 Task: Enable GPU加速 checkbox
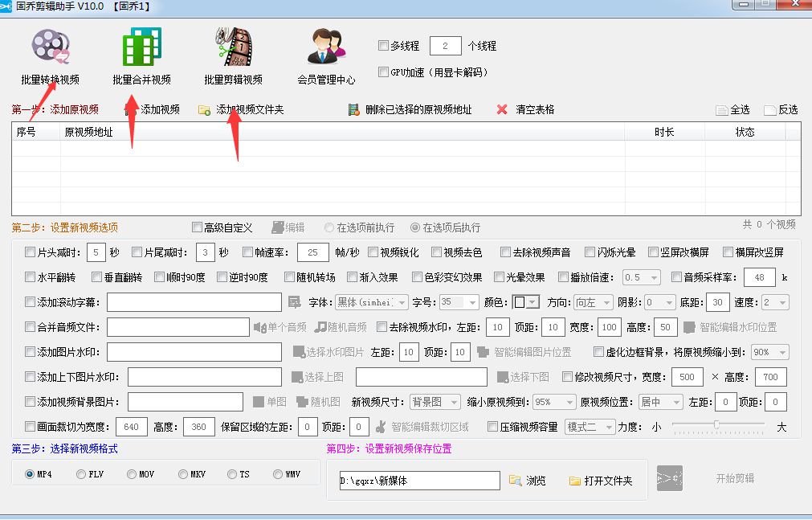[383, 72]
